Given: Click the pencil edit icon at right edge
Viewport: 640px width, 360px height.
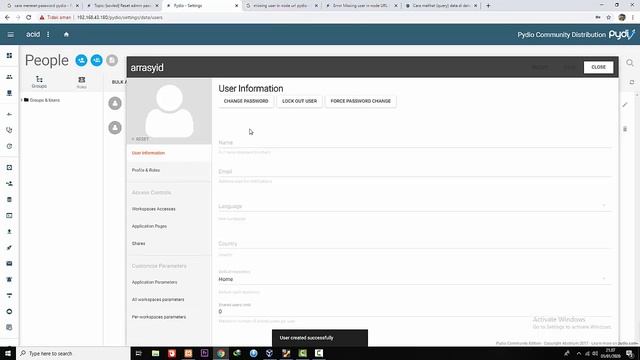Looking at the screenshot, I should click(625, 105).
